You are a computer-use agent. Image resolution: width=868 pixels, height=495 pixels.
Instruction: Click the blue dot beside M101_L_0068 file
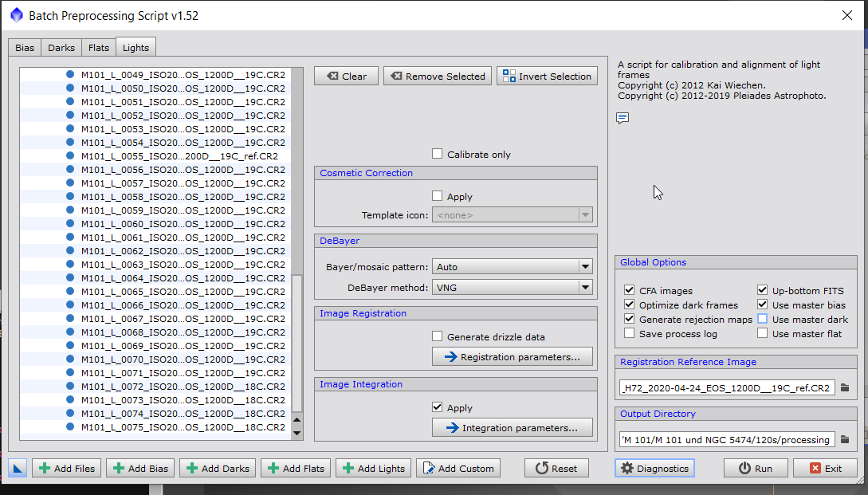[x=70, y=332]
